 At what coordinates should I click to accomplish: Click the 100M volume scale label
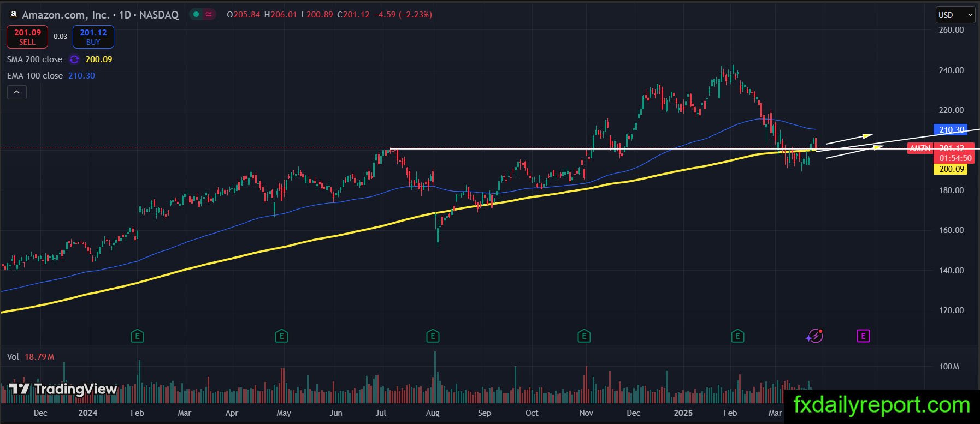pos(949,367)
